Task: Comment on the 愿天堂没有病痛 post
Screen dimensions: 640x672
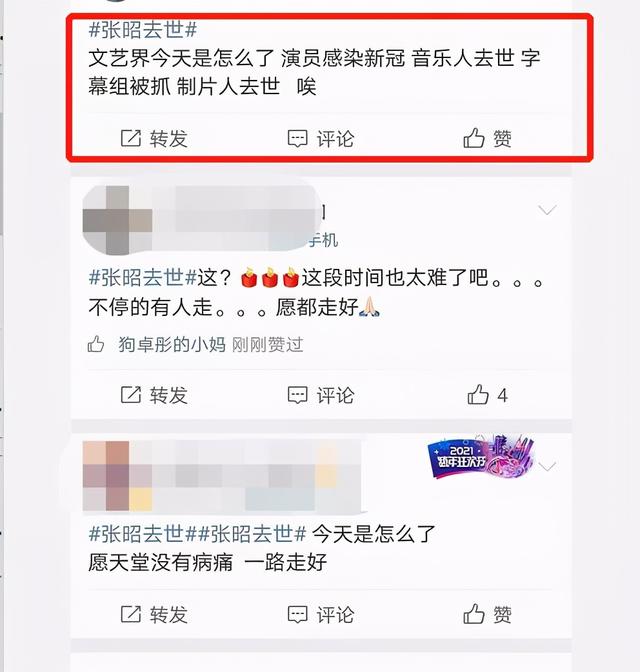Action: 321,615
